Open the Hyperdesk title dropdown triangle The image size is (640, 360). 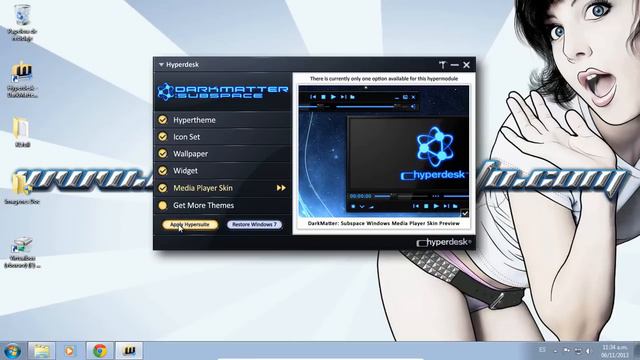point(161,64)
